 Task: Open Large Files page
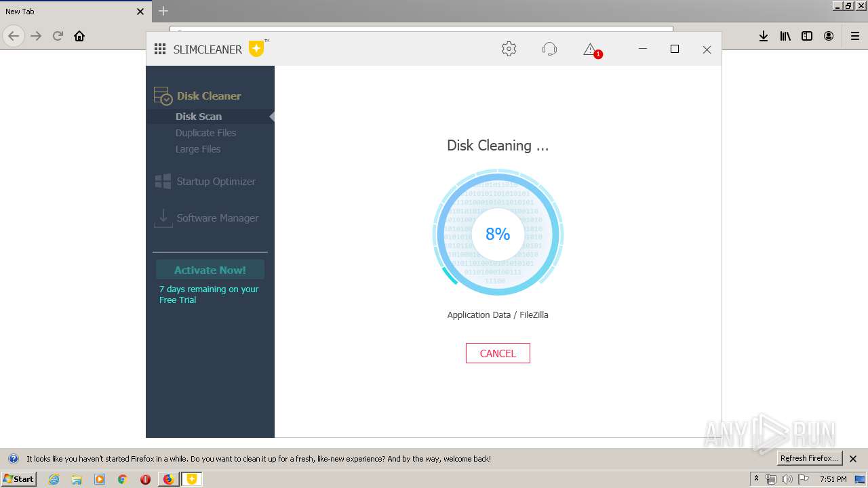(x=198, y=149)
